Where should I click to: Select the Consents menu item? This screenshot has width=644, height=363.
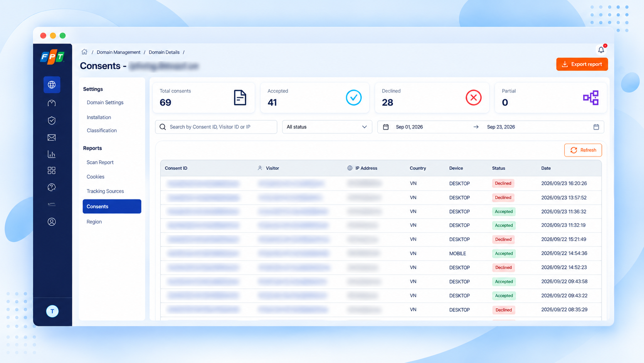112,206
